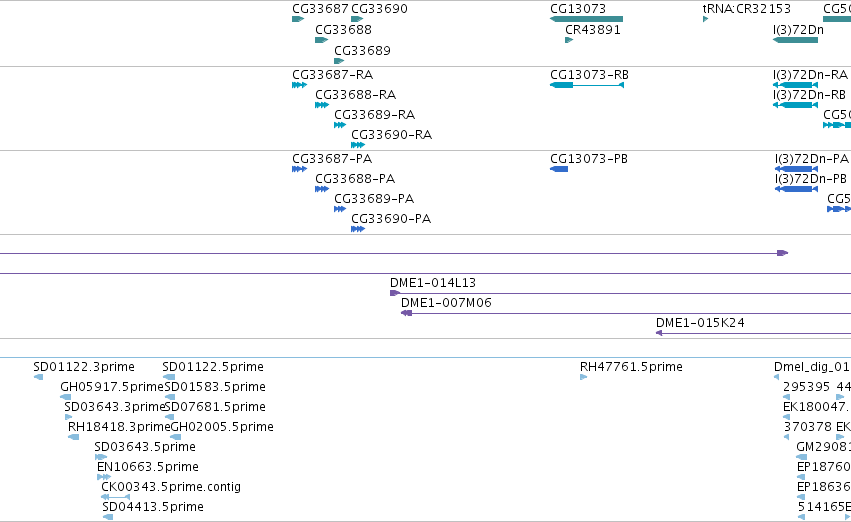This screenshot has width=851, height=522.
Task: Click the EP18760 feature label
Action: pyautogui.click(x=823, y=467)
